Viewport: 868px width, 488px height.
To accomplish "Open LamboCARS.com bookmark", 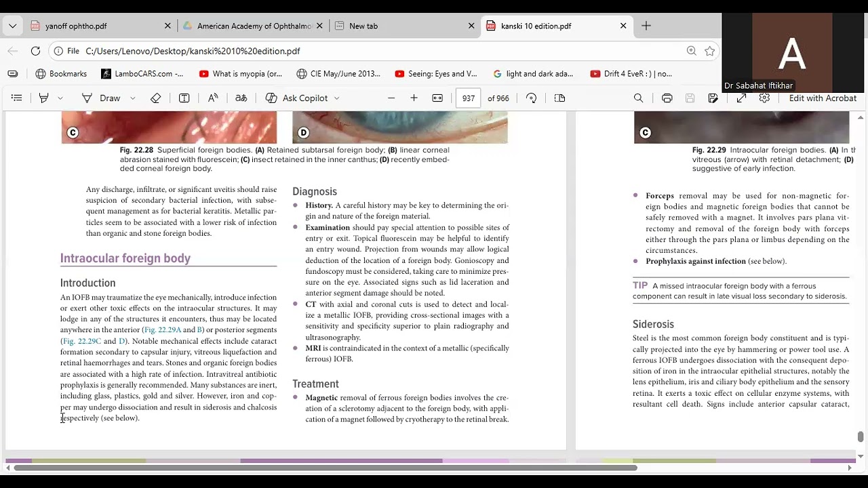I will [142, 74].
